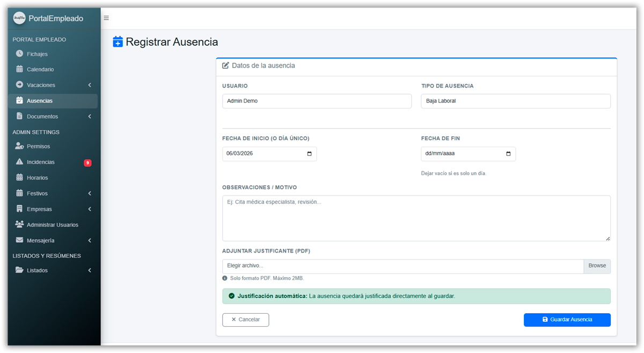Open the Fecha de Fin calendar picker icon
Viewport: 644px width, 353px height.
tap(508, 154)
